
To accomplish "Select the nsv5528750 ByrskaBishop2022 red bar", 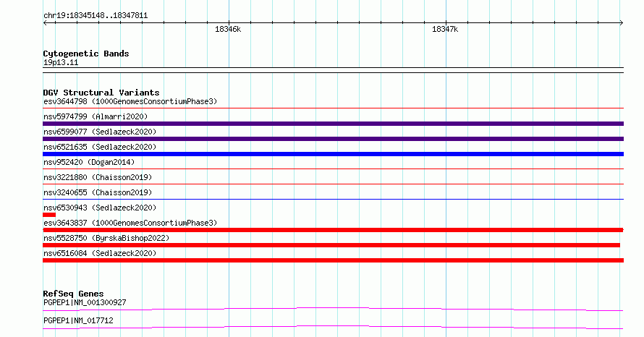I will tap(331, 245).
